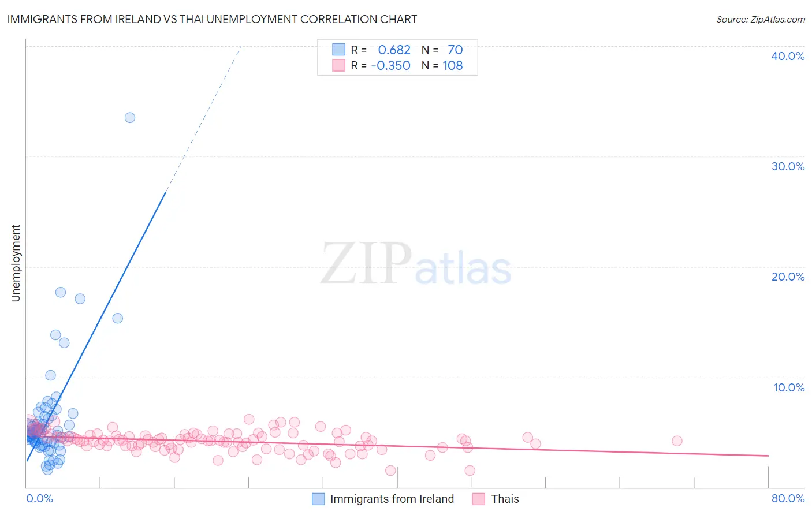The width and height of the screenshot is (812, 515).
Task: Click the 20.0% y-axis tick label
Action: 788,277
